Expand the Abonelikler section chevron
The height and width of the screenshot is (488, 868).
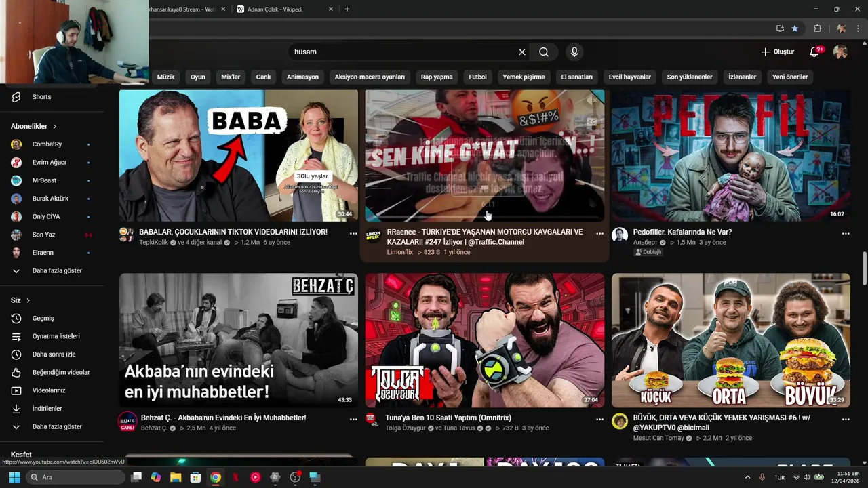tap(55, 126)
